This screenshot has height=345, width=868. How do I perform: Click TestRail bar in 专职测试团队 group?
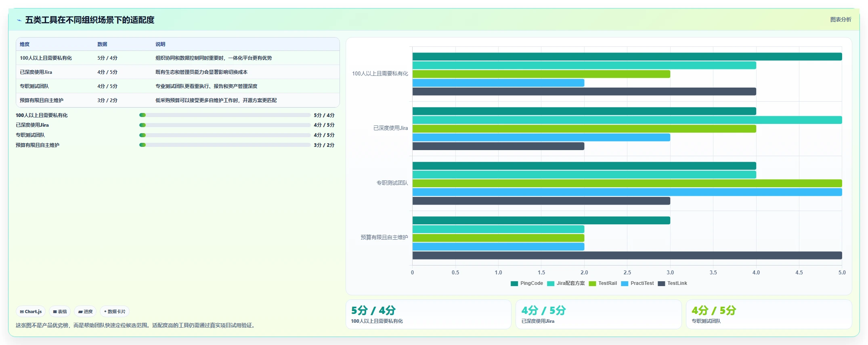(x=627, y=183)
